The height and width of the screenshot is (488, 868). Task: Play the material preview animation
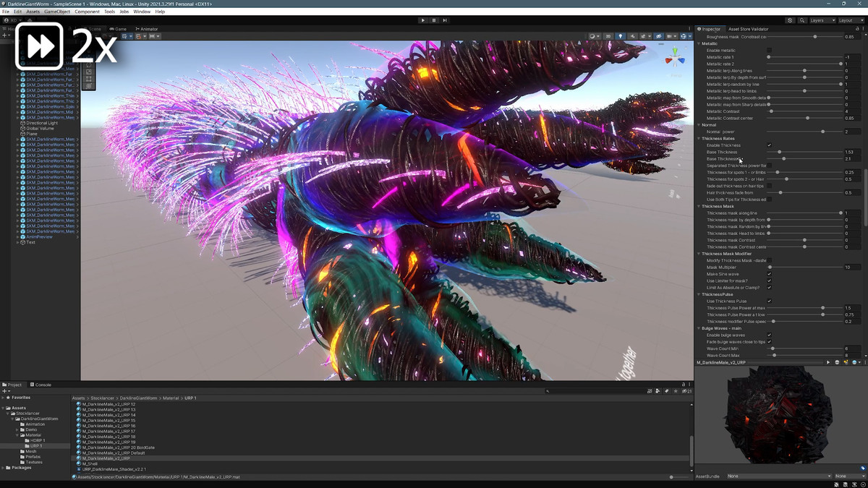[829, 362]
